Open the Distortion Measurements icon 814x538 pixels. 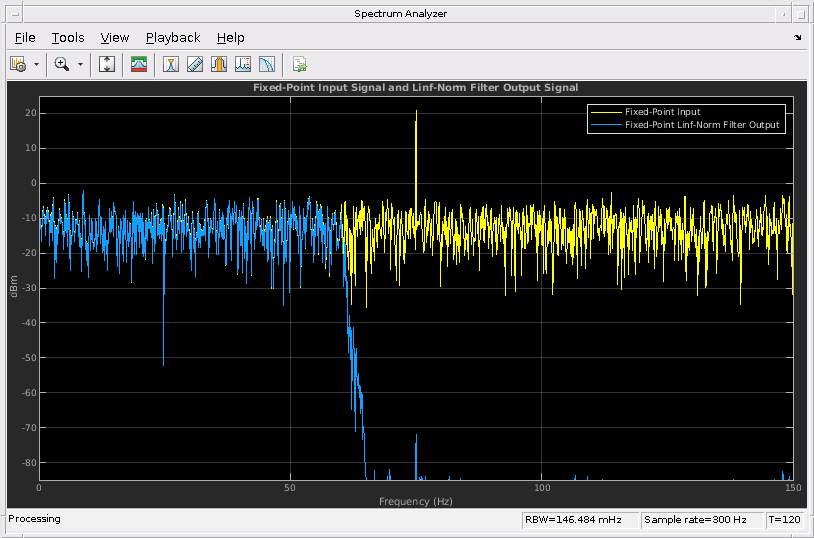tap(267, 64)
